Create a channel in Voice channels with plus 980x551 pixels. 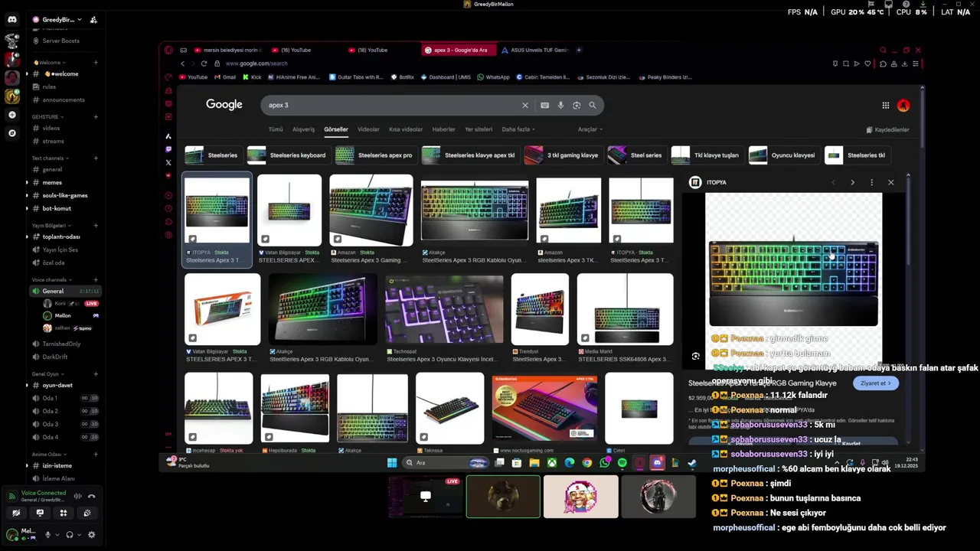coord(96,280)
